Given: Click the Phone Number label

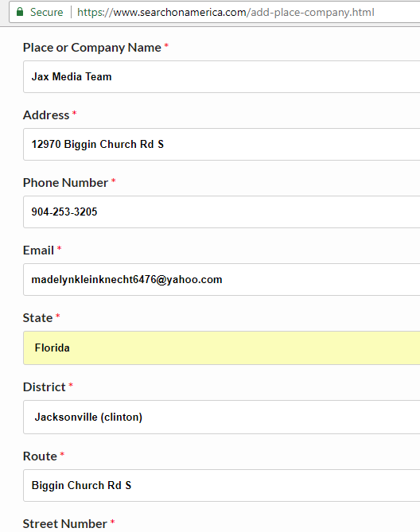Looking at the screenshot, I should [x=65, y=183].
